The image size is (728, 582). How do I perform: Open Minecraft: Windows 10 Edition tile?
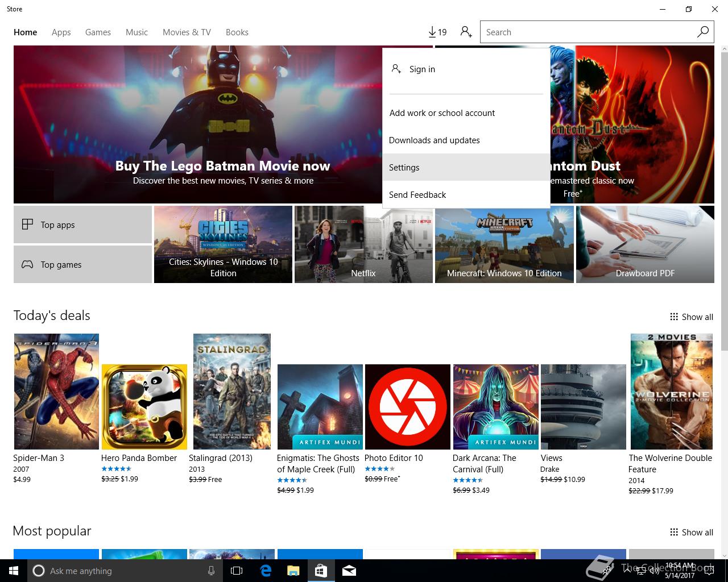point(504,244)
